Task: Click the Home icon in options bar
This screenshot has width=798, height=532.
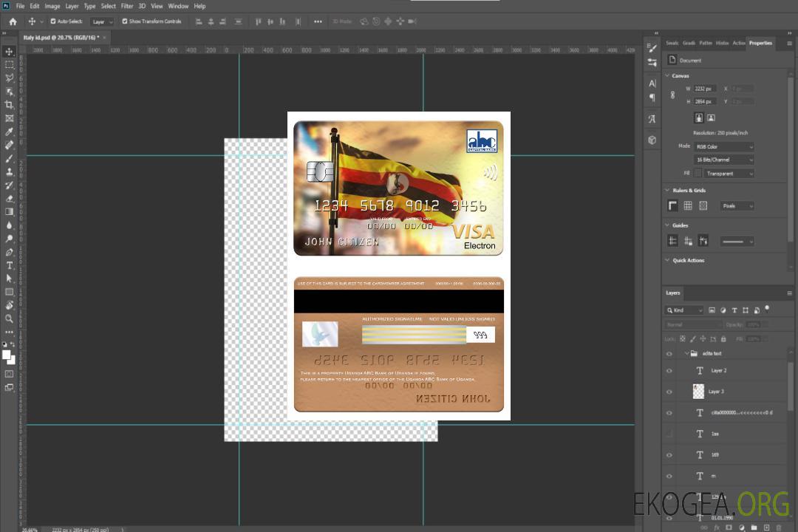Action: coord(13,21)
